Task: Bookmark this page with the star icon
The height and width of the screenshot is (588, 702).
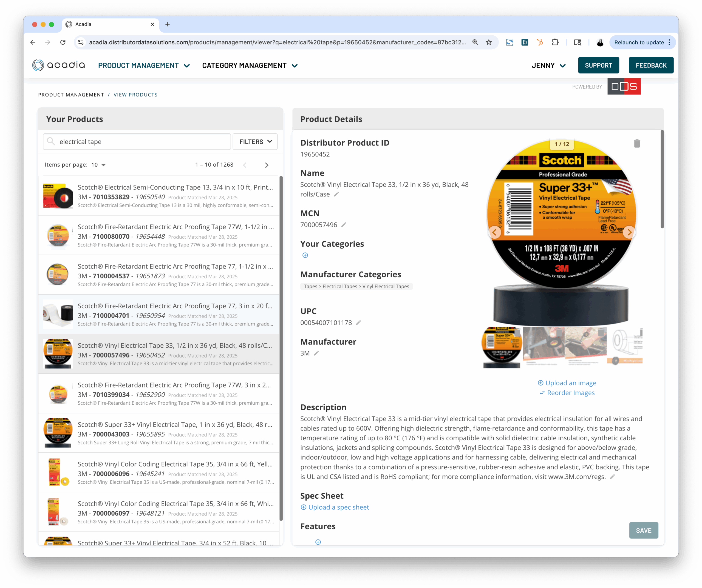Action: pos(489,42)
